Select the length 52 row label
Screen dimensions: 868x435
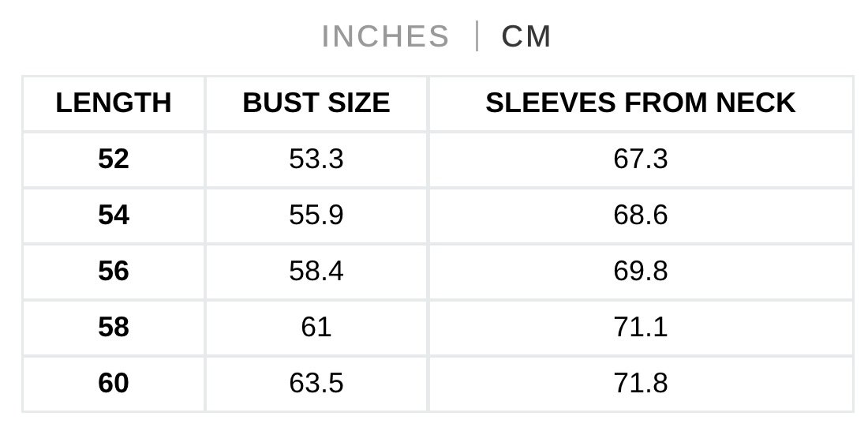pyautogui.click(x=114, y=159)
